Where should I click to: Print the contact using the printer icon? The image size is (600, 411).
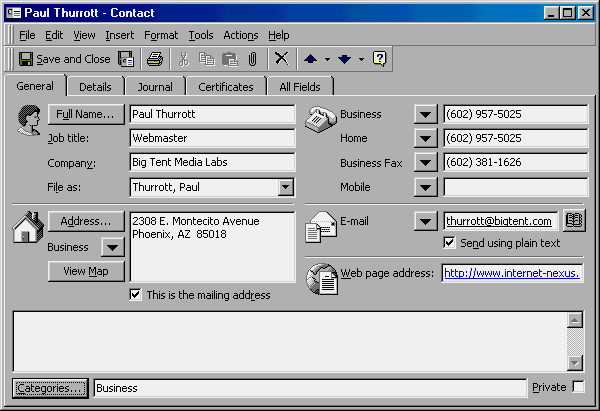[155, 59]
